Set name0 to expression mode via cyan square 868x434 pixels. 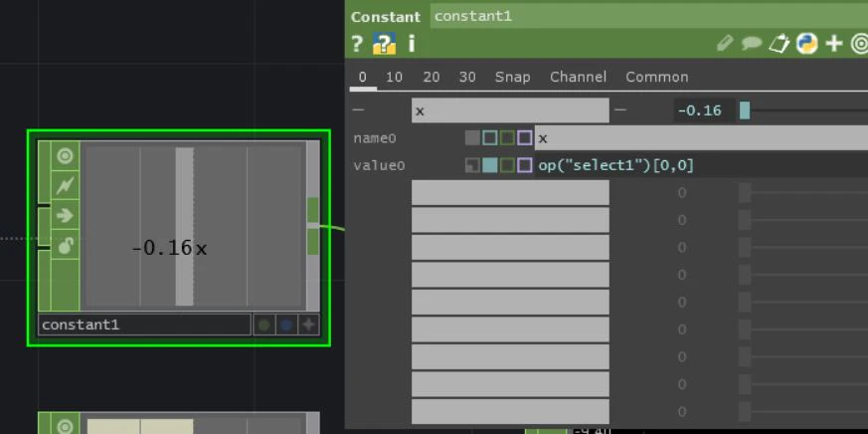(x=490, y=138)
